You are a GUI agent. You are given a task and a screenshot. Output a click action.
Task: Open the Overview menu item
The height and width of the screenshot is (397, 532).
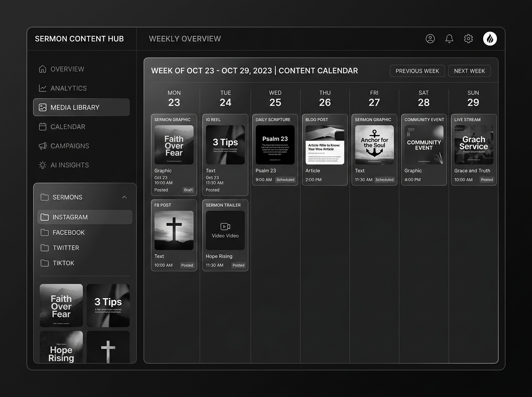pos(81,69)
